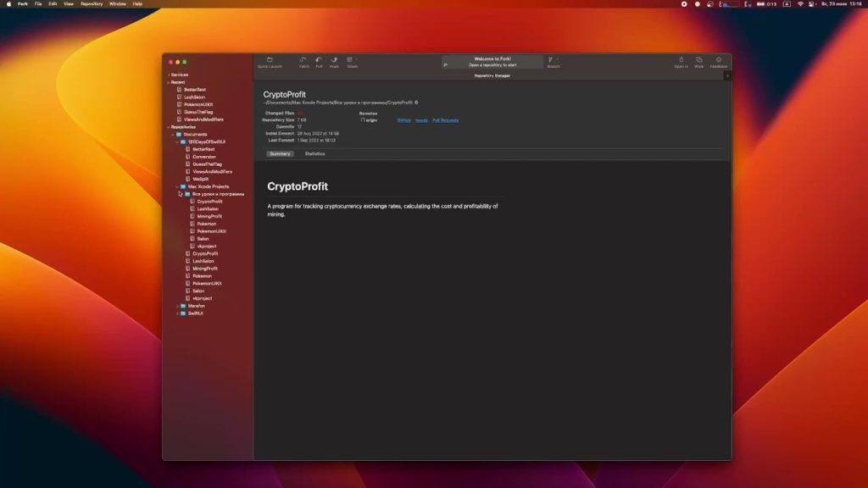Expand the SwiftUI folder in sidebar
This screenshot has width=868, height=488.
(x=177, y=313)
